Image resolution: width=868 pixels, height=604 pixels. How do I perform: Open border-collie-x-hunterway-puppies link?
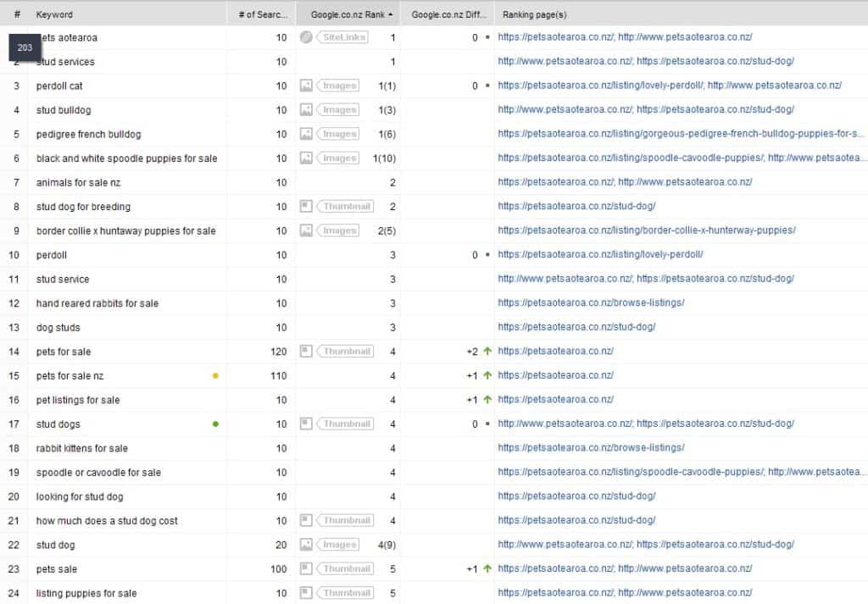tap(647, 230)
